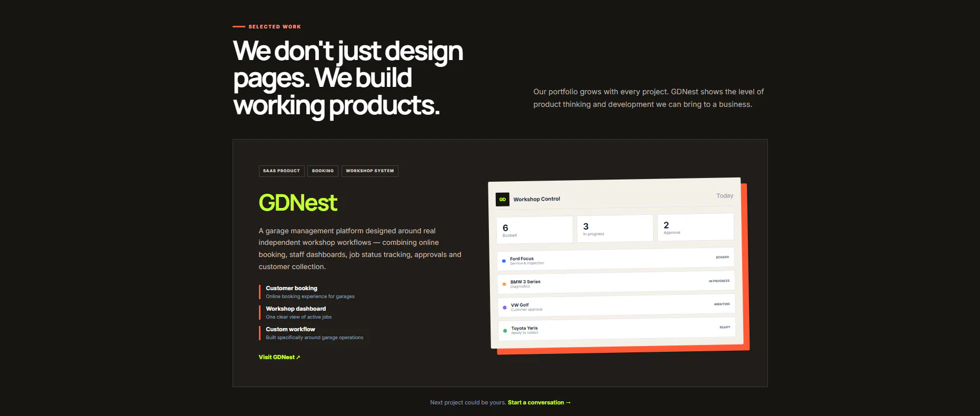The width and height of the screenshot is (980, 416).
Task: Click the 'Diagnostics' subtitle under BMW
Action: coord(520,286)
